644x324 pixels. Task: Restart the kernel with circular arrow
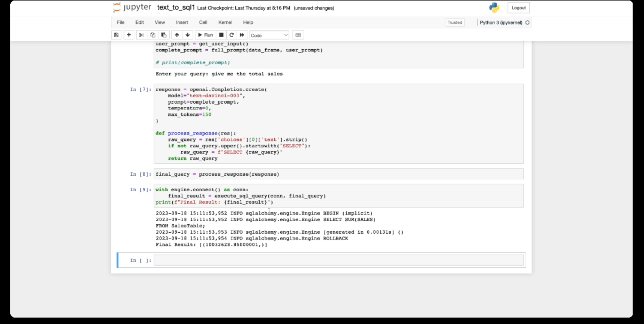(x=232, y=35)
